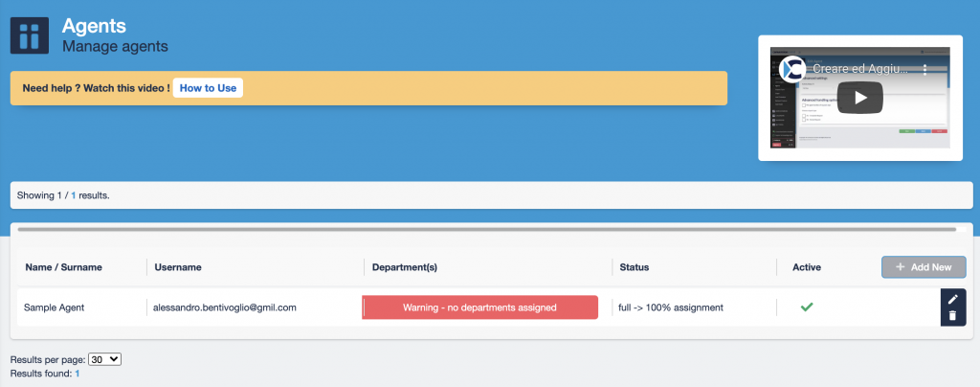This screenshot has height=387, width=980.
Task: Click the Agents page logo icon
Action: click(x=30, y=35)
